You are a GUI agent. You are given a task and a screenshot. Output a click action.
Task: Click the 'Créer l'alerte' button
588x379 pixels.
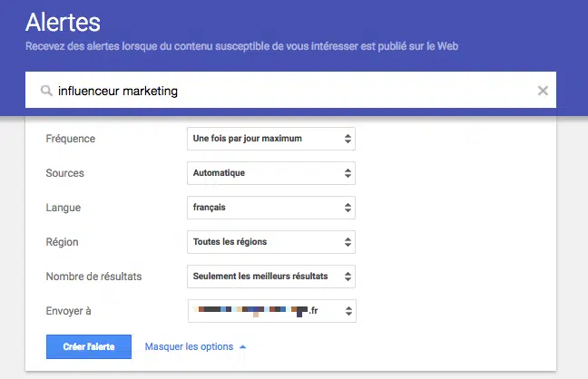pyautogui.click(x=89, y=347)
